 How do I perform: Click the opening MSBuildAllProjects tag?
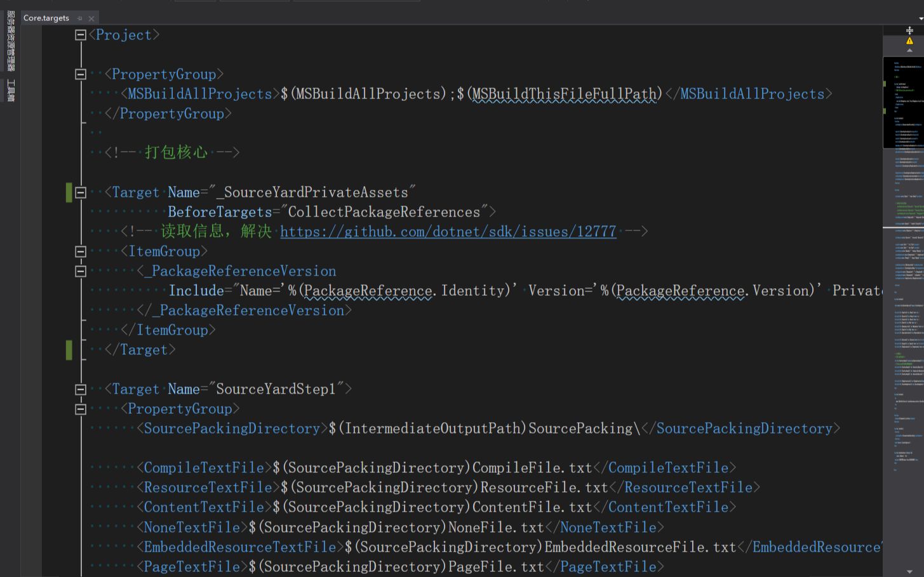[x=200, y=94]
